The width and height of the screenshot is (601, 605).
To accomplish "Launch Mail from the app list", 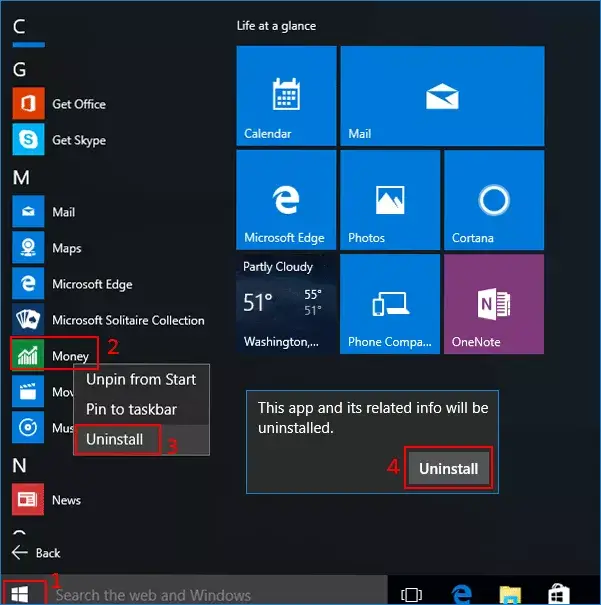I will (x=28, y=211).
